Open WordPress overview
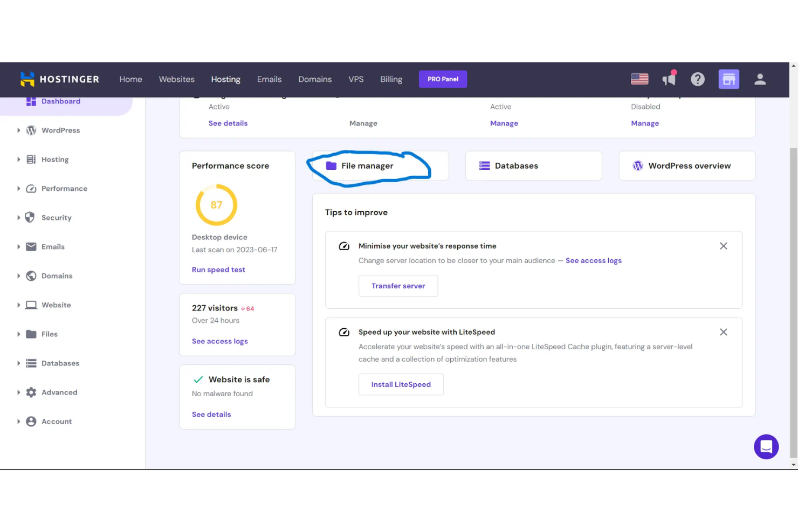This screenshot has width=798, height=532. click(688, 165)
